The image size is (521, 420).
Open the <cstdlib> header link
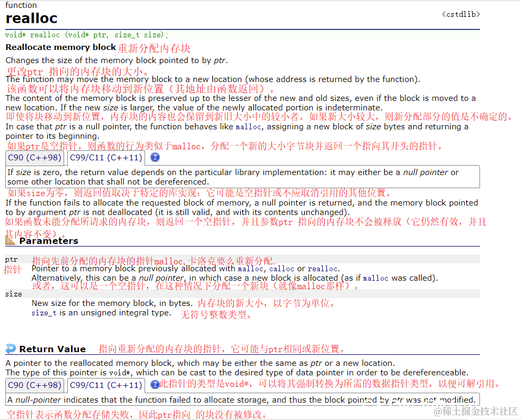(x=461, y=14)
